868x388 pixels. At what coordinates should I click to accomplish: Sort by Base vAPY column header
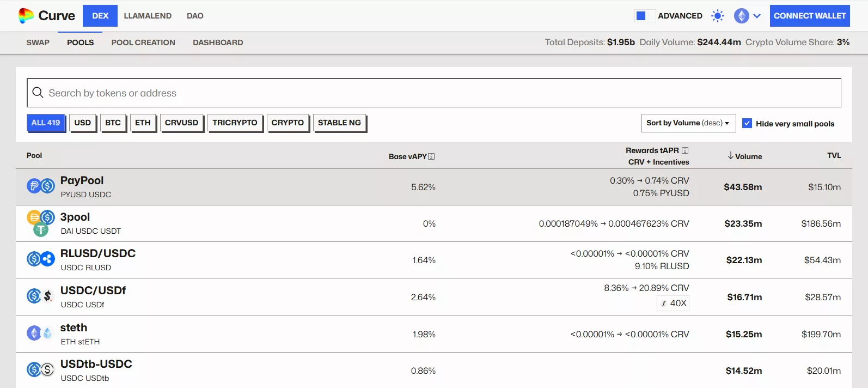coord(408,156)
